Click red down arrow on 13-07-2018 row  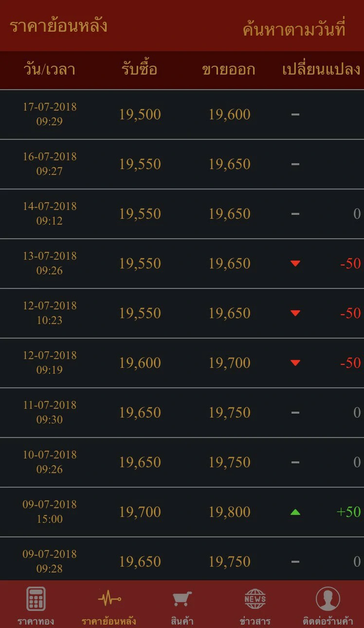pos(295,264)
